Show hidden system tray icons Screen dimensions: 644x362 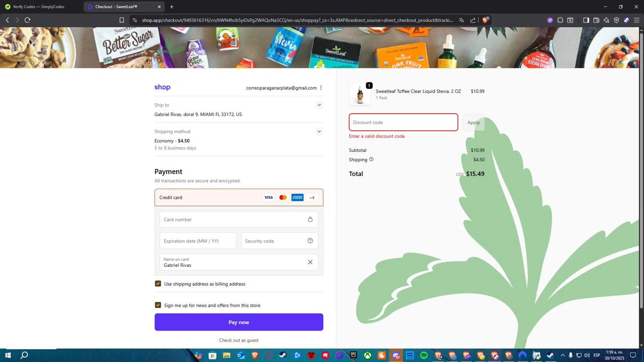[x=562, y=355]
